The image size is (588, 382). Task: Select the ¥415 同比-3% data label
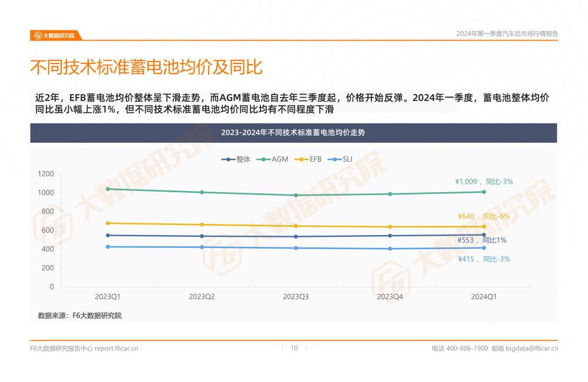(484, 259)
